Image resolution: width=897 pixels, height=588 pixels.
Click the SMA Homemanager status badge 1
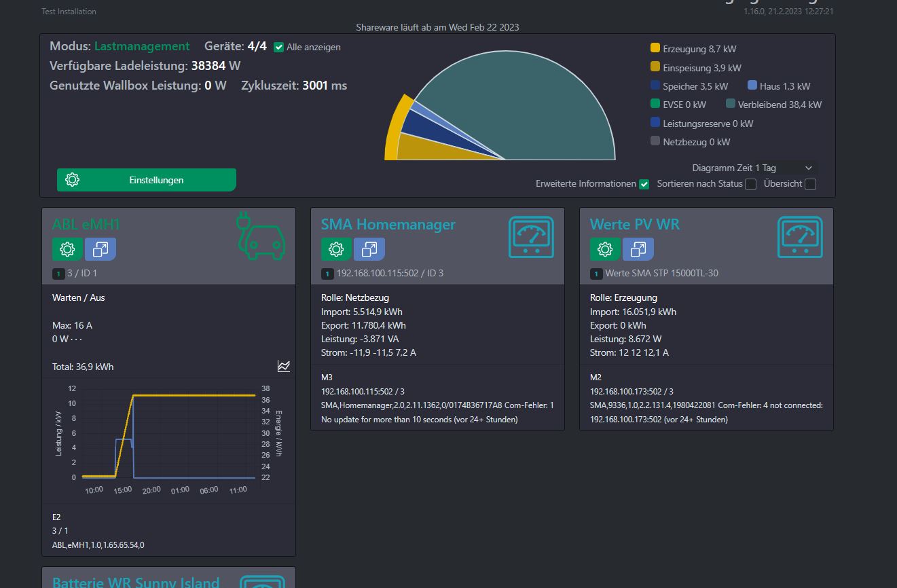click(327, 274)
